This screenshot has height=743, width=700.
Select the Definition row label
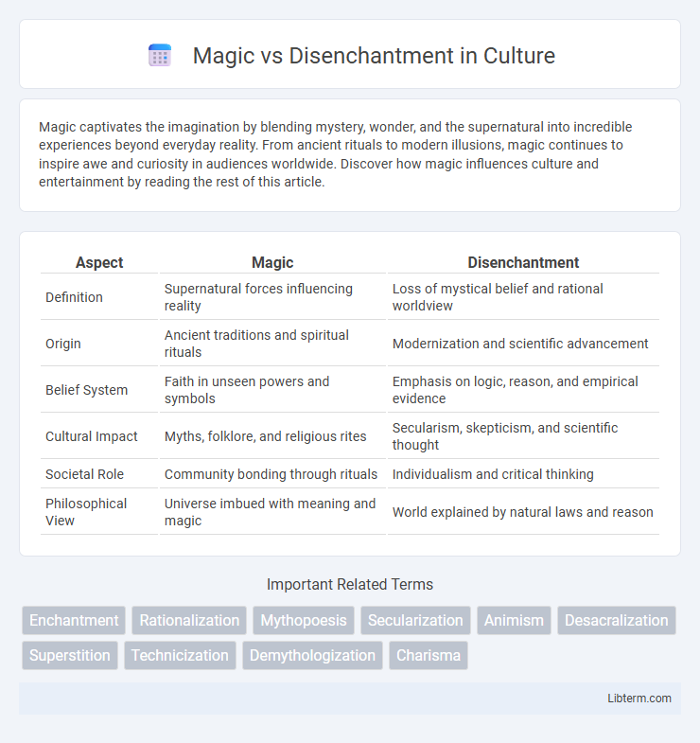(x=74, y=297)
